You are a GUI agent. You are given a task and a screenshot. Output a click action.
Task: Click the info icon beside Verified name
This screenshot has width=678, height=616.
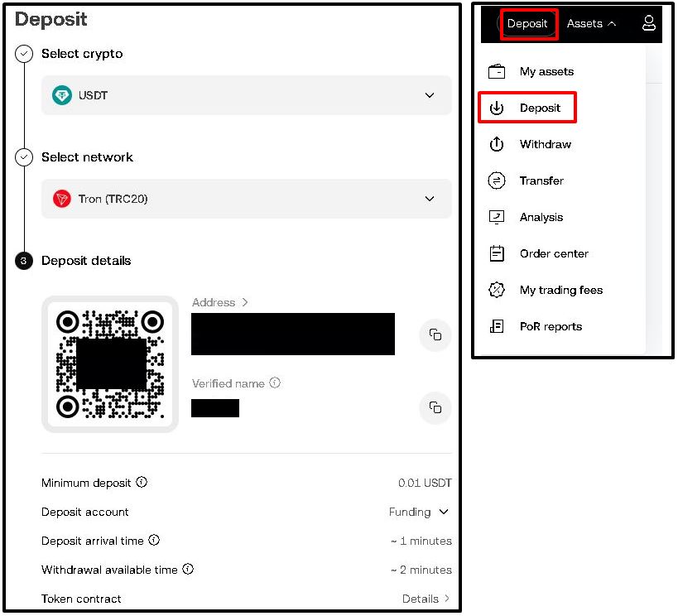tap(275, 383)
